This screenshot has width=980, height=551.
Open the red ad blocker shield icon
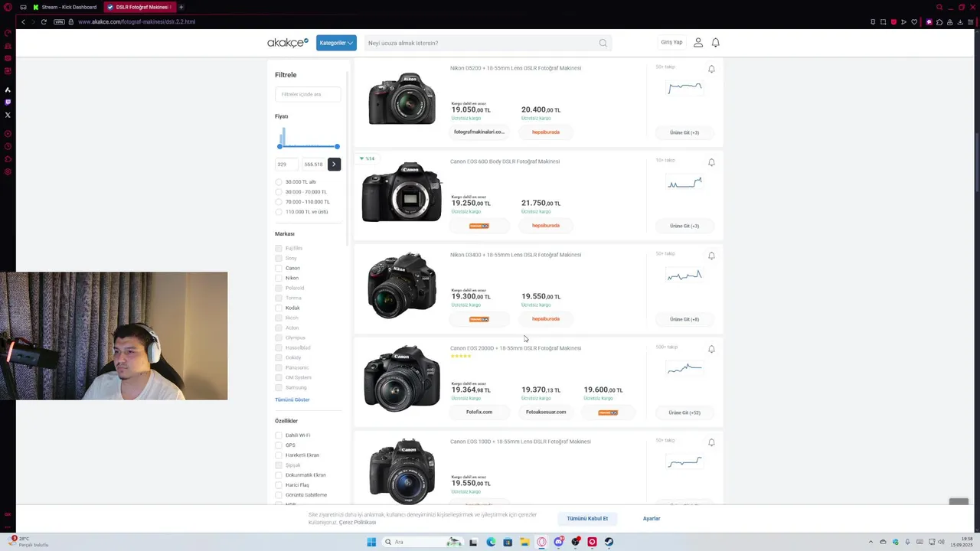[x=893, y=22]
